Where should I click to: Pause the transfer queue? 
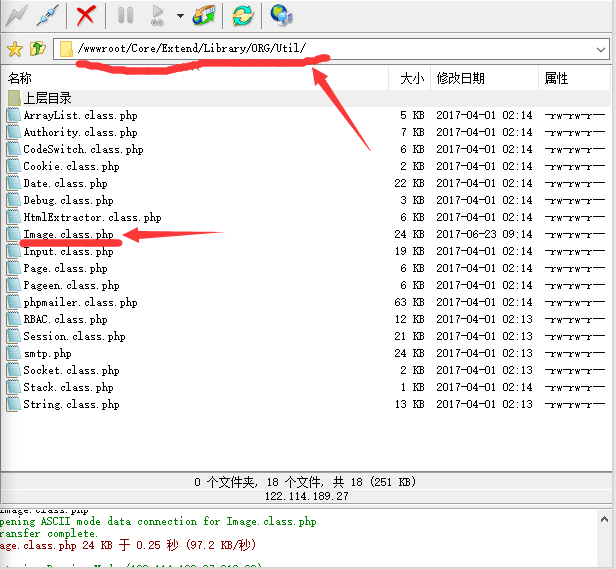[x=125, y=15]
